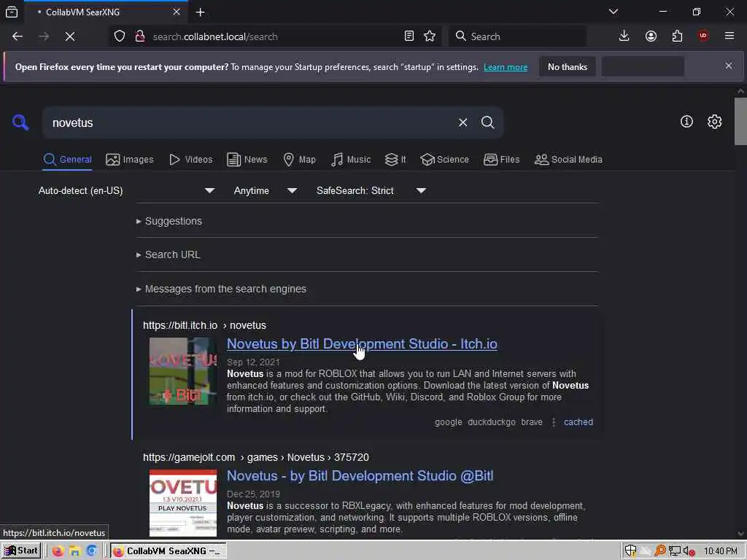747x560 pixels.
Task: Click the SearXNG logo magnifier
Action: 20,122
